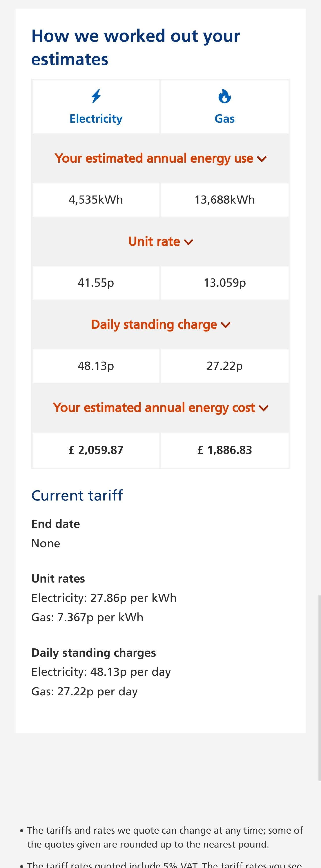Click 'How we worked out your estimates' heading
This screenshot has width=321, height=868.
tap(135, 48)
